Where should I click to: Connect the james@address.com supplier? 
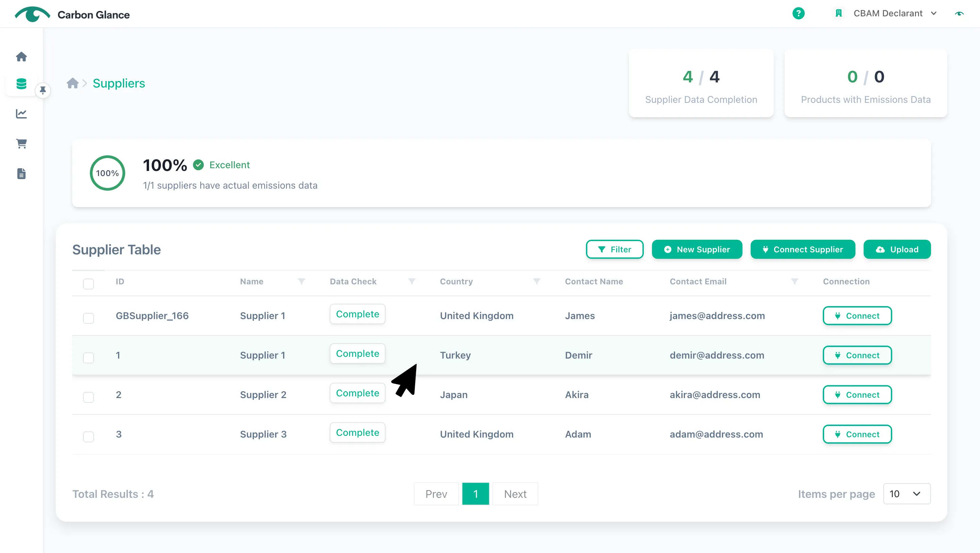click(857, 316)
